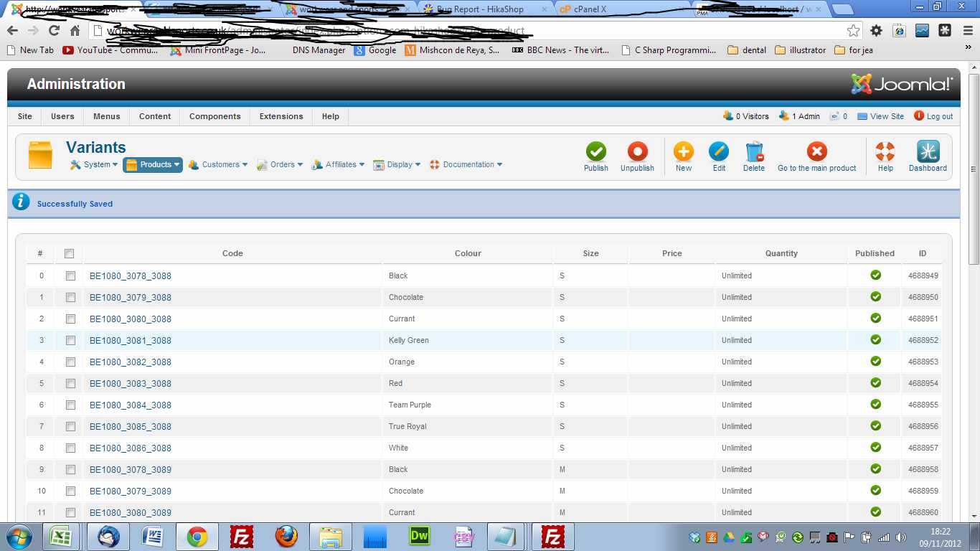Click the Chrome icon in the taskbar

pyautogui.click(x=197, y=537)
